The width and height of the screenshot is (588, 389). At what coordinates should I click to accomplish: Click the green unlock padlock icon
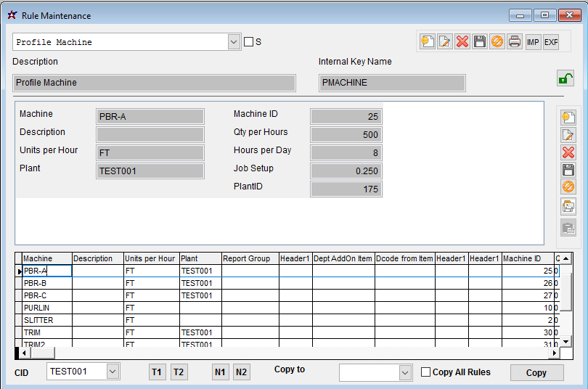(x=565, y=78)
